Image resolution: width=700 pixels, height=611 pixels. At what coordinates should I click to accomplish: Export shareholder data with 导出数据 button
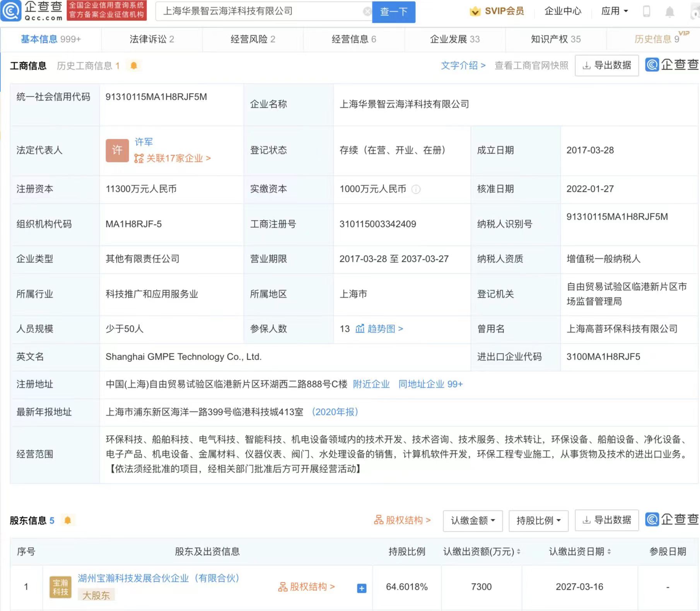pyautogui.click(x=606, y=521)
